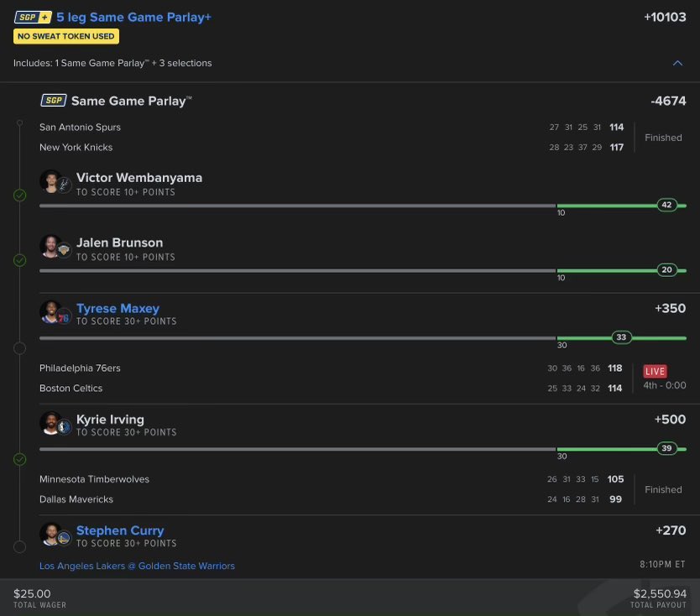Click the Jalen Brunson name
700x616 pixels.
120,243
